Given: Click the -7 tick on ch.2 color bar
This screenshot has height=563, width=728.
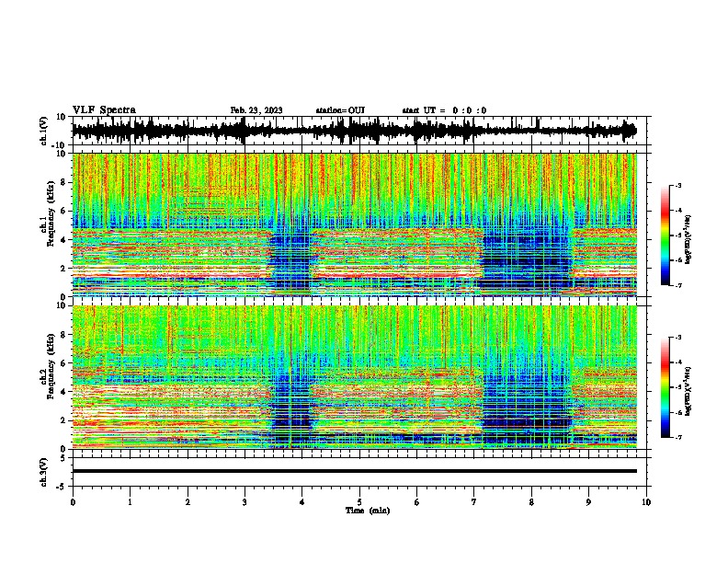Looking at the screenshot, I should coord(677,437).
